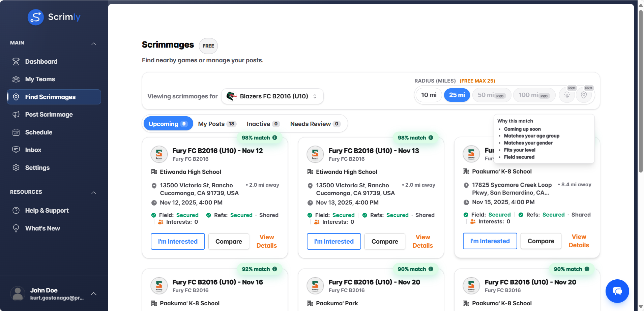
Task: Click I'm Interested on the Nov 12 scrimmage
Action: pos(177,241)
